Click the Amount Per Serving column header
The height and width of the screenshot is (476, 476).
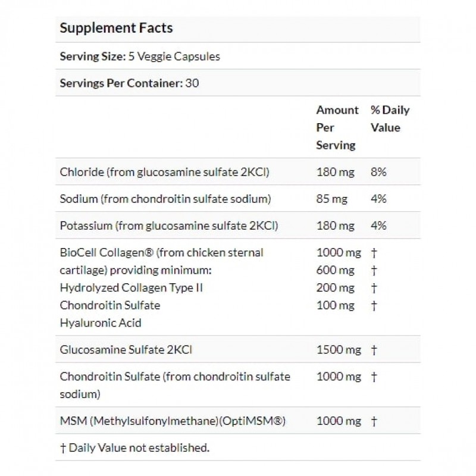(x=337, y=127)
